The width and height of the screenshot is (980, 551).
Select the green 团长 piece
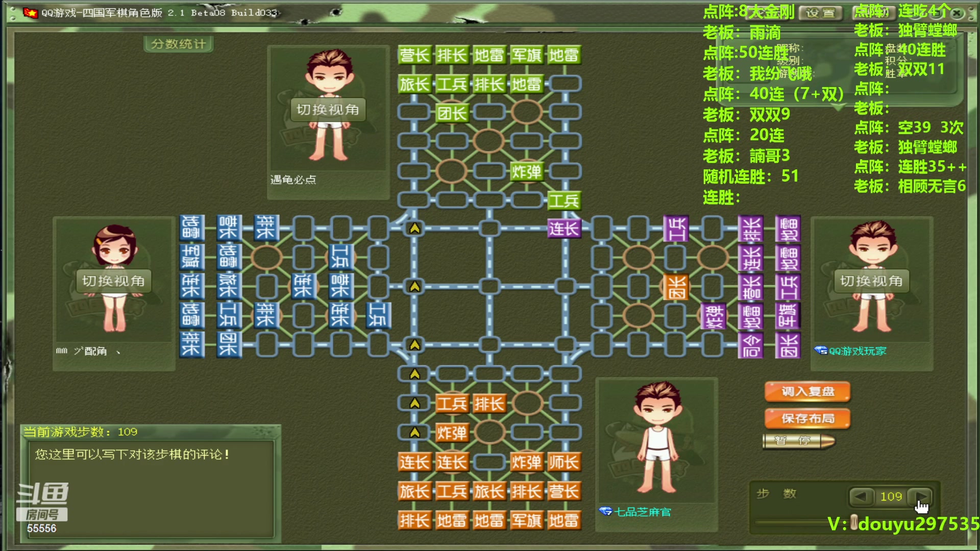click(451, 113)
